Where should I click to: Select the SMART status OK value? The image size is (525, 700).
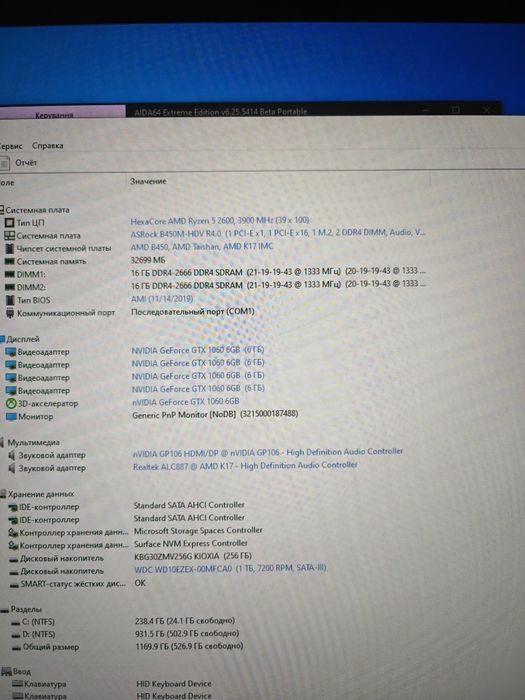(140, 583)
